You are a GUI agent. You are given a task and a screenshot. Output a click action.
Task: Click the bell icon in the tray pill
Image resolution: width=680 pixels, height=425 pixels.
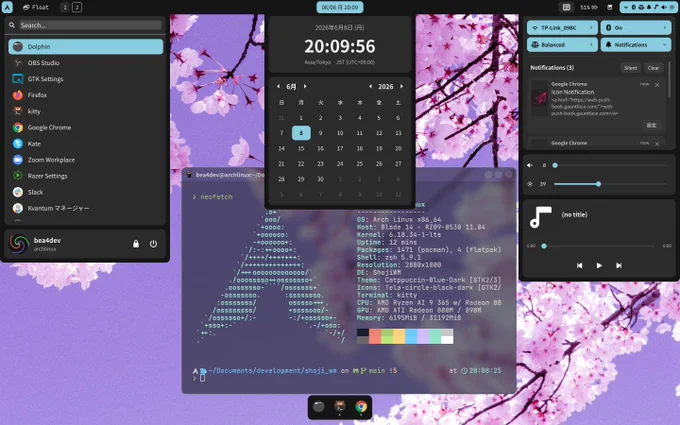[x=649, y=7]
